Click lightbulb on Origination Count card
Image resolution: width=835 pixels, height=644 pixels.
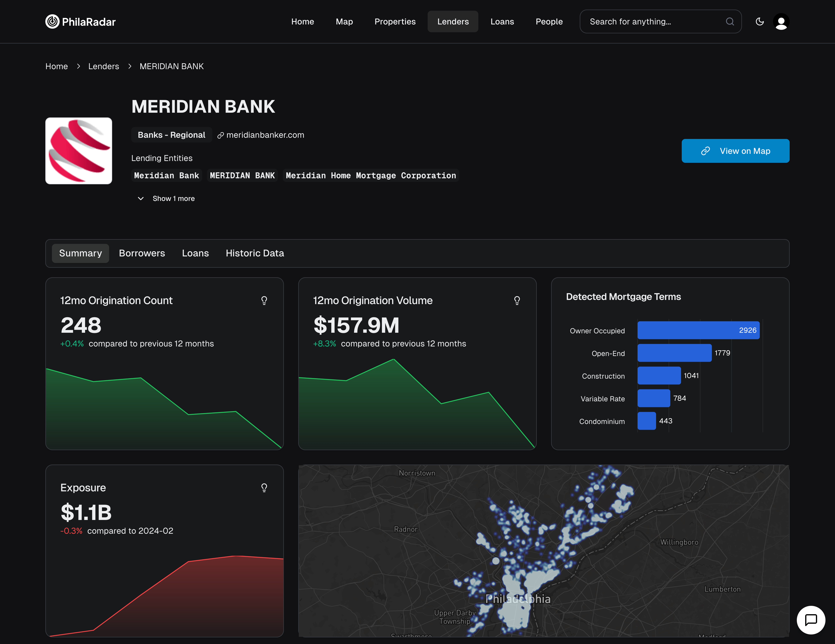click(264, 300)
